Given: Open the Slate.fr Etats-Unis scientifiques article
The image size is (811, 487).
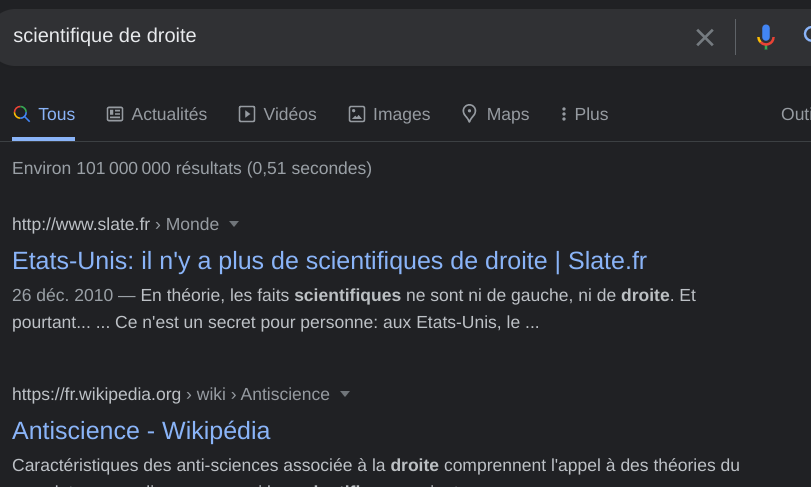Looking at the screenshot, I should coord(329,261).
